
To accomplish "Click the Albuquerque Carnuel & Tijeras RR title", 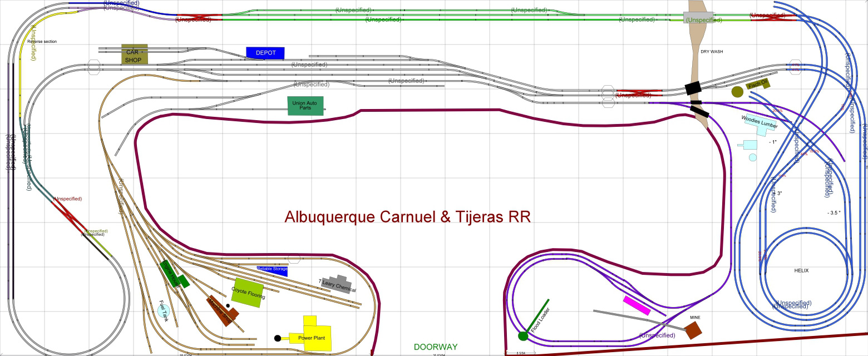I will [407, 217].
